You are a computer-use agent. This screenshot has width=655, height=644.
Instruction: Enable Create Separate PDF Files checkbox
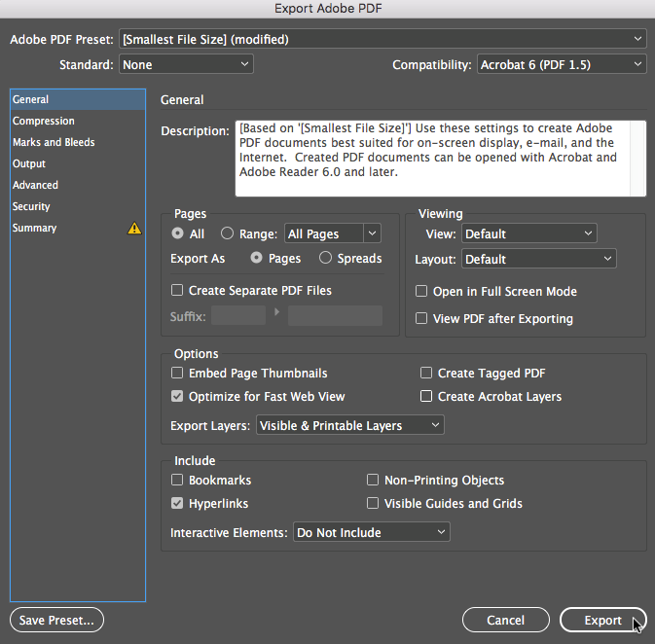177,290
